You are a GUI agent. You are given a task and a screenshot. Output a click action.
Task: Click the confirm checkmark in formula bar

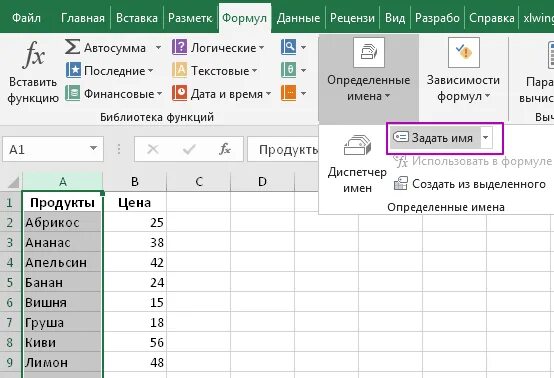pos(189,149)
